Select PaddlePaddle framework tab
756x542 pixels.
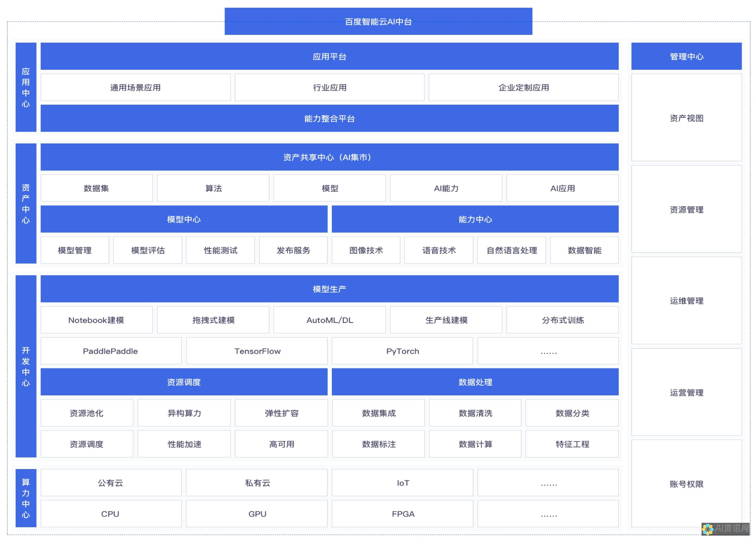click(x=111, y=351)
